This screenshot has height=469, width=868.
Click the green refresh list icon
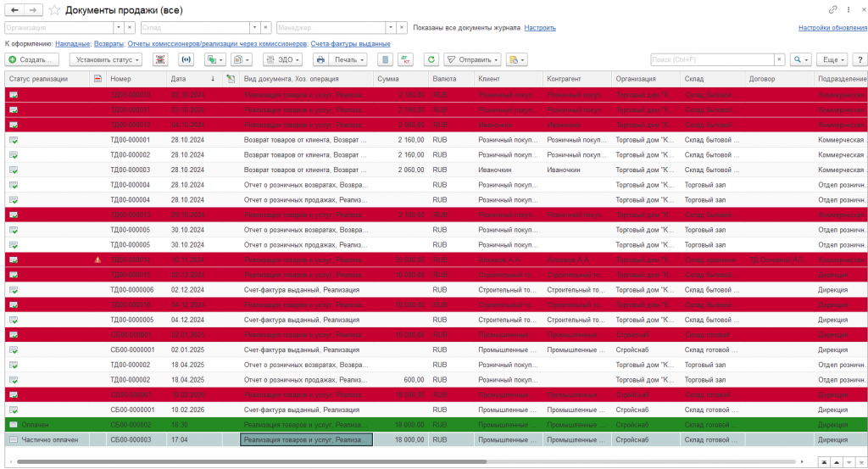pos(431,60)
